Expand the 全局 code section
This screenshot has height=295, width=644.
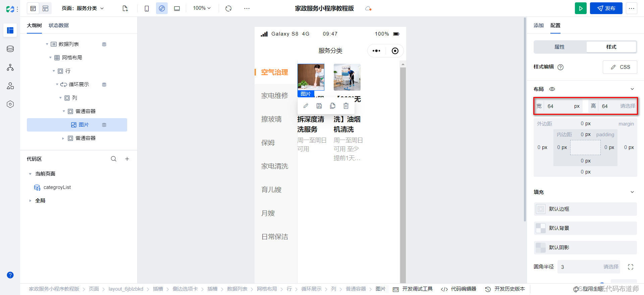pyautogui.click(x=30, y=201)
